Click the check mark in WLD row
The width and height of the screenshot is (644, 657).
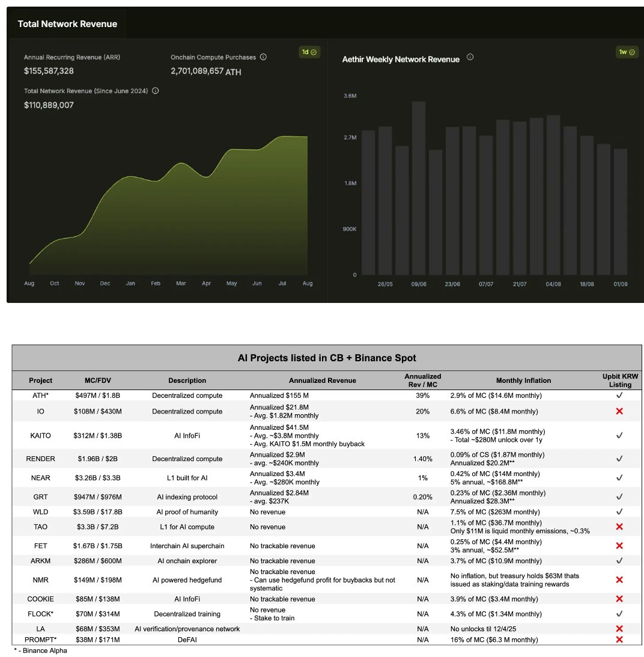(x=620, y=512)
